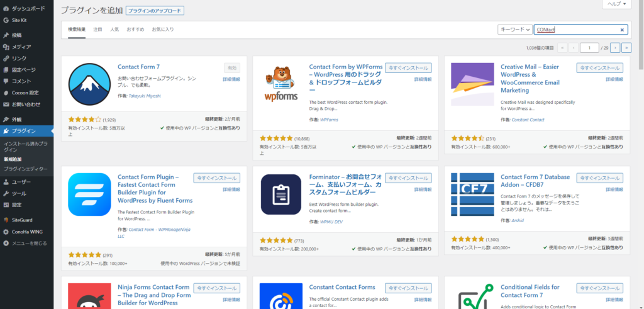Open the キーワード search type dropdown
The height and width of the screenshot is (309, 644).
515,30
